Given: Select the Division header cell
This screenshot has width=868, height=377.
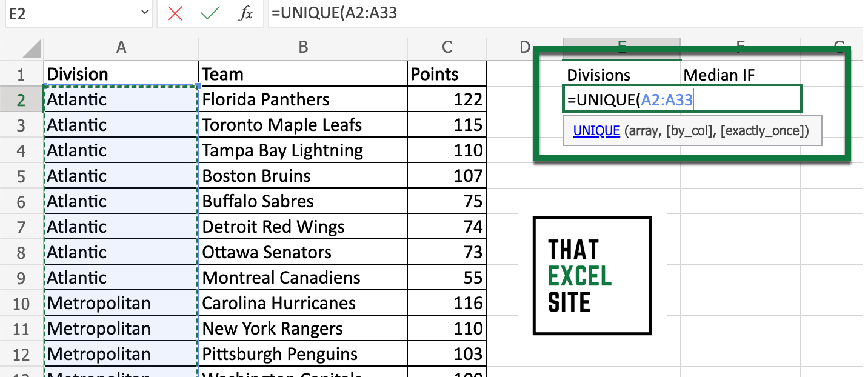Looking at the screenshot, I should coord(121,73).
